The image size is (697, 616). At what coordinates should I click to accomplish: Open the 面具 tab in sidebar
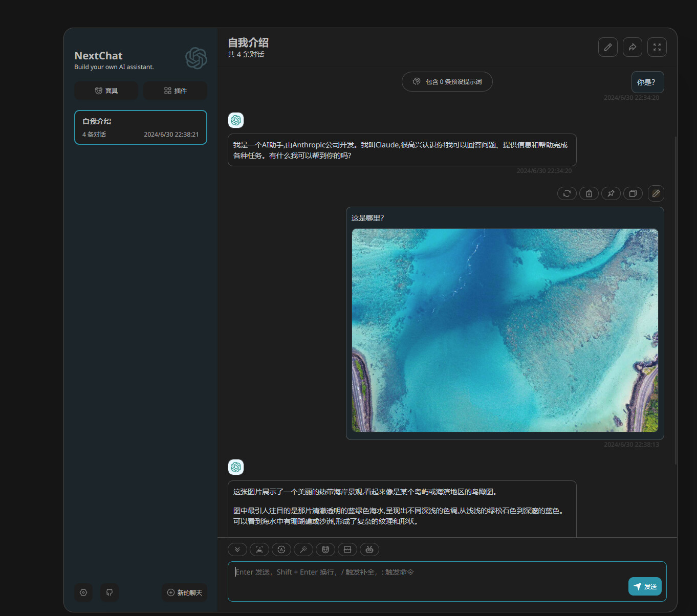click(106, 91)
